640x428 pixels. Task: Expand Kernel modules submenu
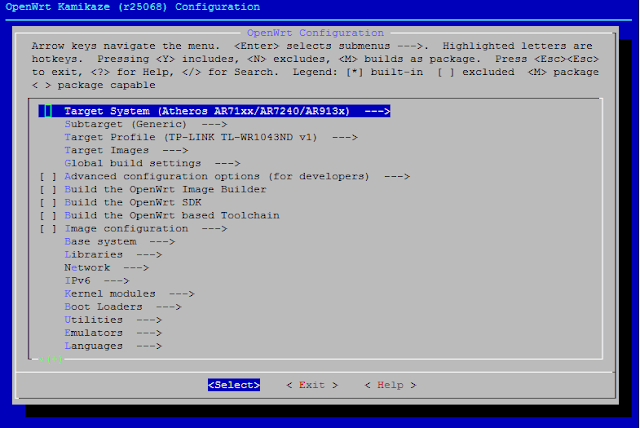[x=128, y=294]
